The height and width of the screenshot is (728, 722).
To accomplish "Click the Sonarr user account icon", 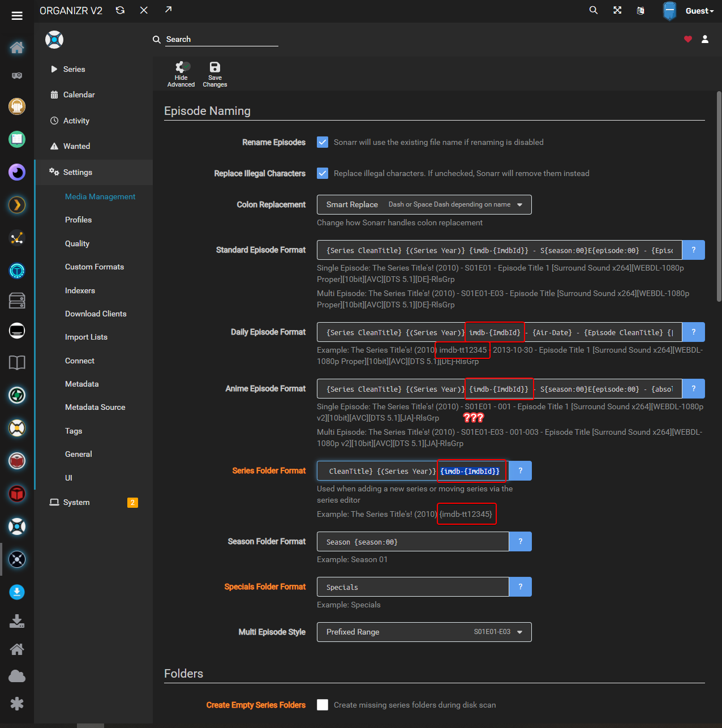I will tap(705, 39).
